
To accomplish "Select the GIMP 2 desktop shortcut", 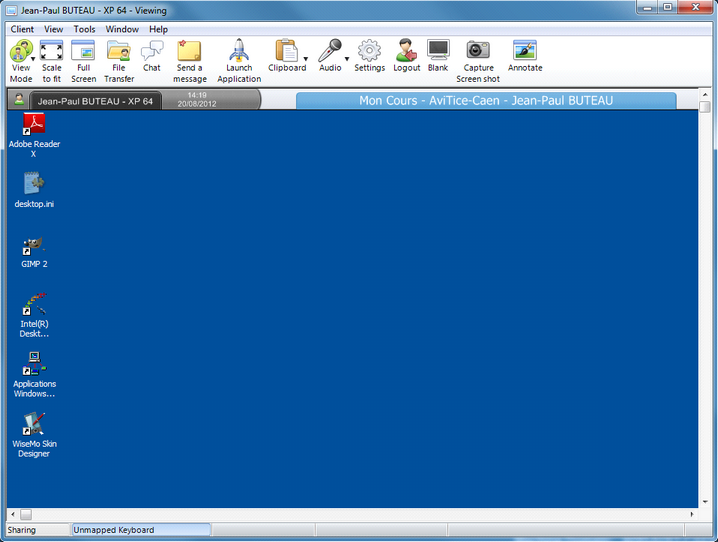I will pos(34,253).
